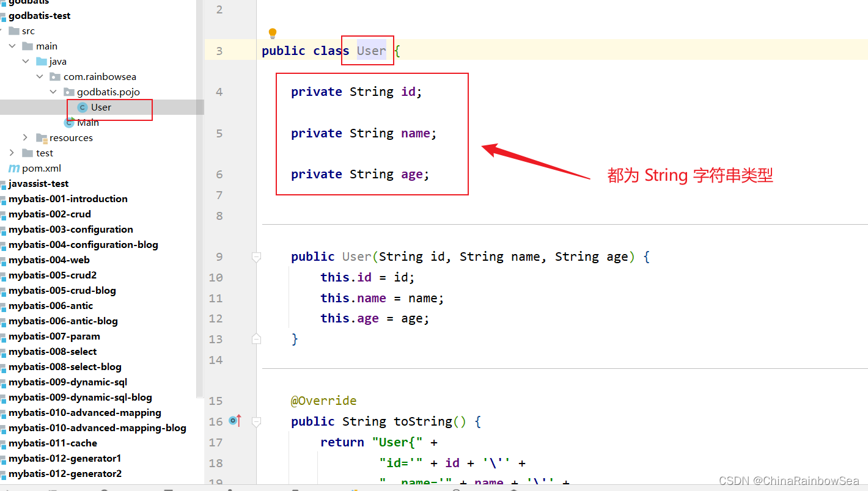The image size is (868, 491).
Task: Fold the User constructor at line 9
Action: click(257, 257)
